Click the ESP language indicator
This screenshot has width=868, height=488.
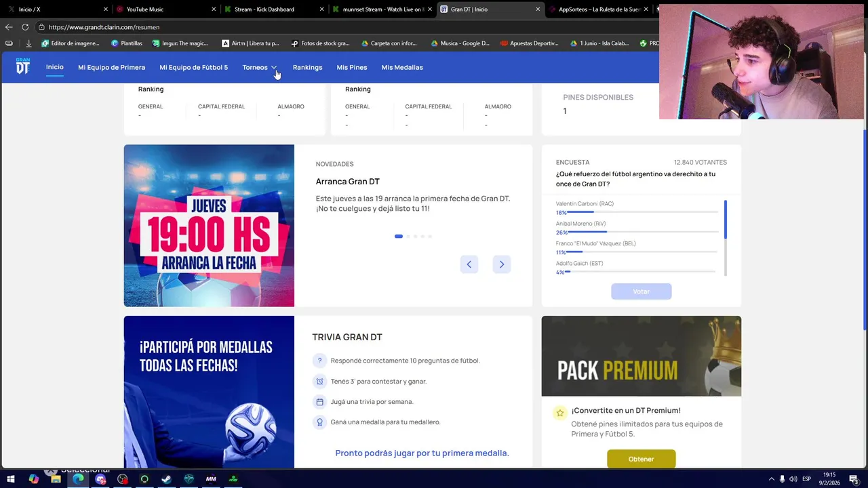click(807, 479)
